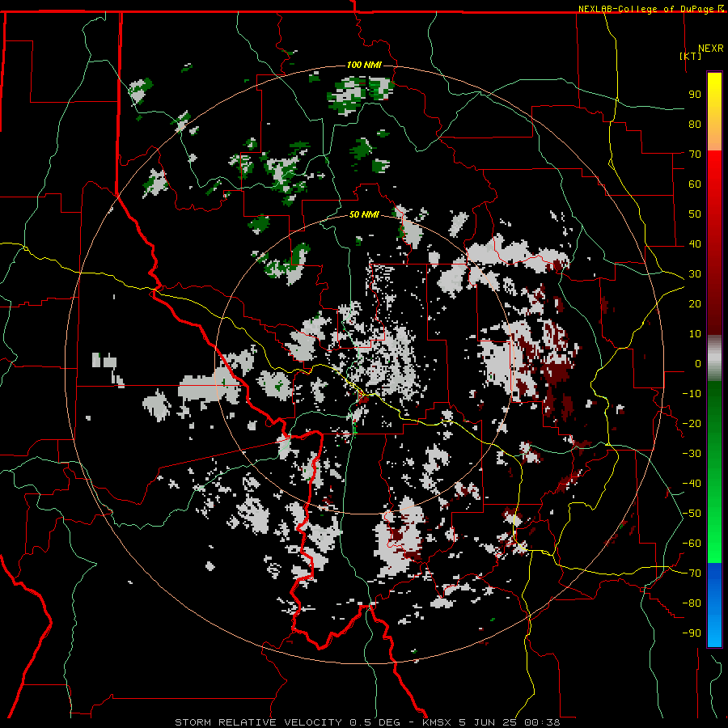Click the positive 10 knot scale label
The width and height of the screenshot is (728, 728).
pyautogui.click(x=695, y=334)
